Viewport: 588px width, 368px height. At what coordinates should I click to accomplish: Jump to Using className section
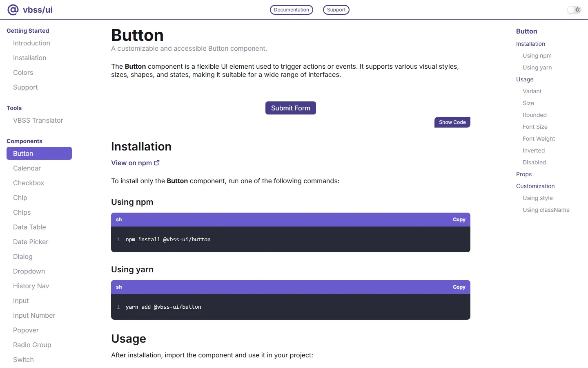[x=546, y=210]
